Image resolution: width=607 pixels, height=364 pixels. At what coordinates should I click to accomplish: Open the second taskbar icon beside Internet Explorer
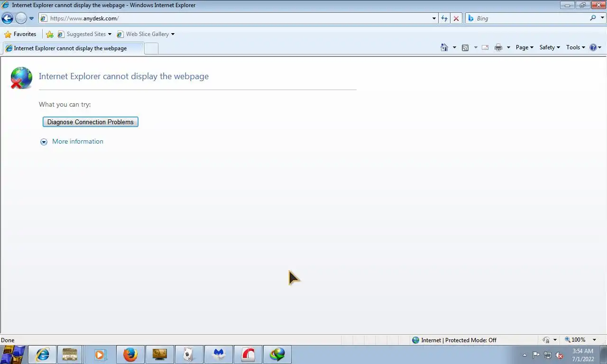coord(70,355)
